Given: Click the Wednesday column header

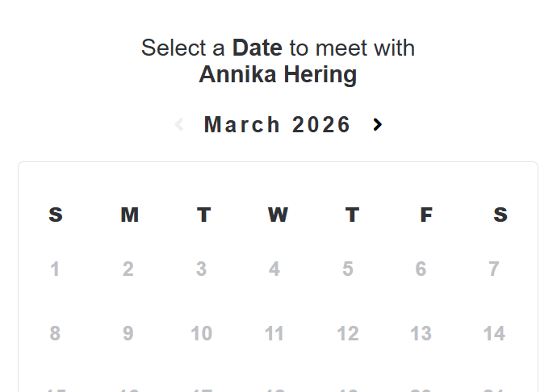Looking at the screenshot, I should [278, 215].
